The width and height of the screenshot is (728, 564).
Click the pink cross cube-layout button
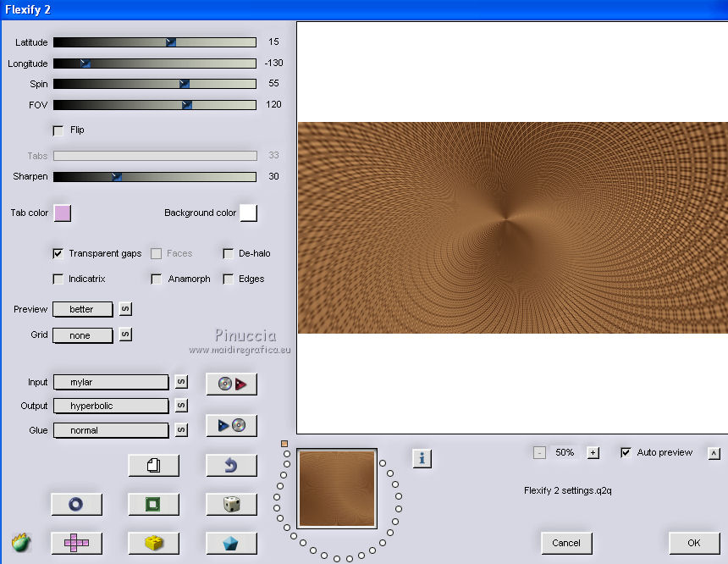click(76, 544)
